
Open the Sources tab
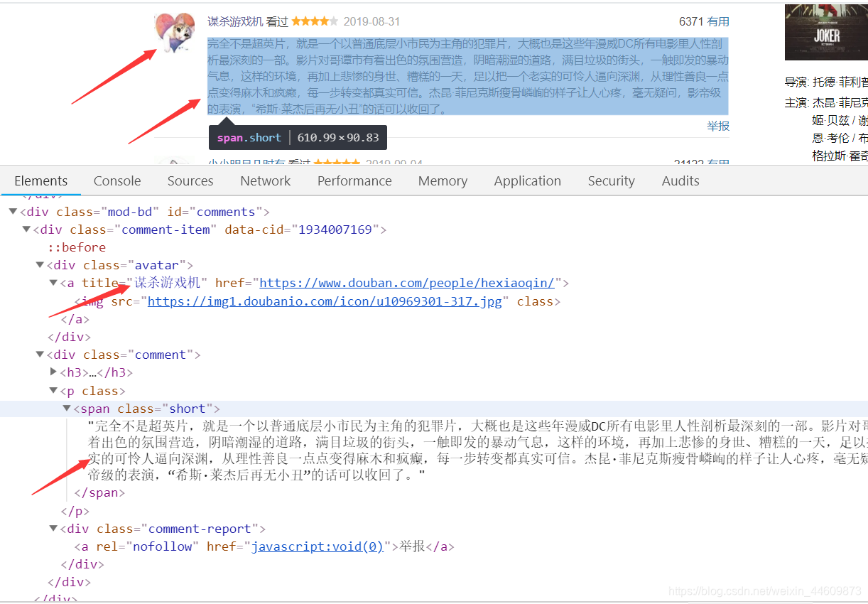(x=190, y=181)
